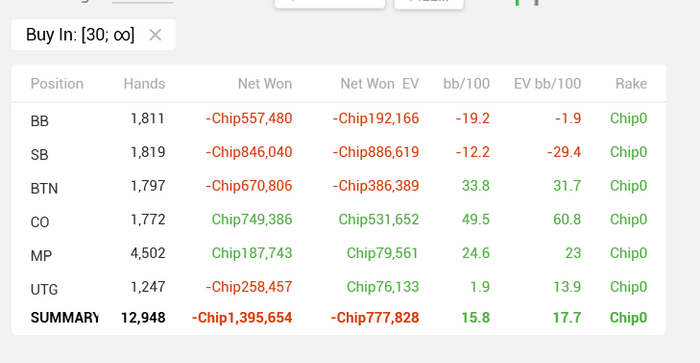Viewport: 700px width, 363px height.
Task: Sort by bb/100 column header
Action: pyautogui.click(x=466, y=83)
